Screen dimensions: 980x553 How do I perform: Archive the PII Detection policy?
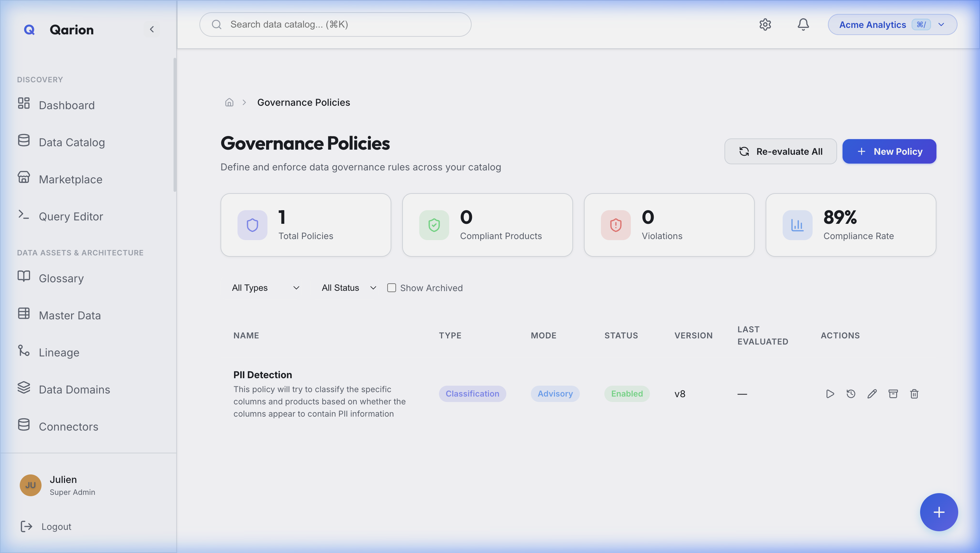coord(893,393)
